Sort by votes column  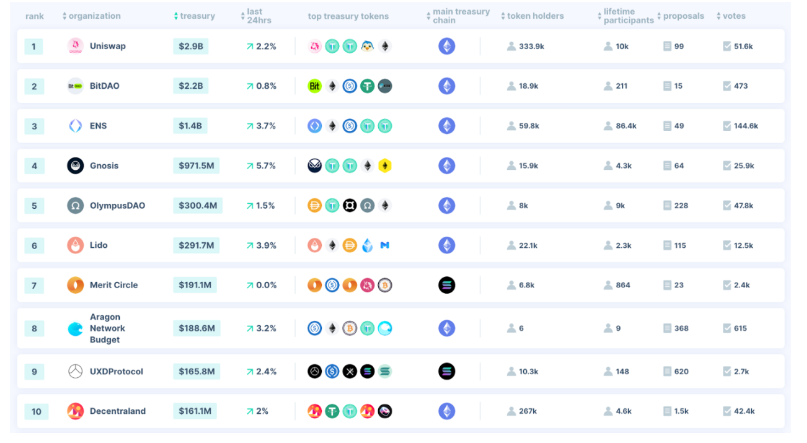(x=731, y=16)
